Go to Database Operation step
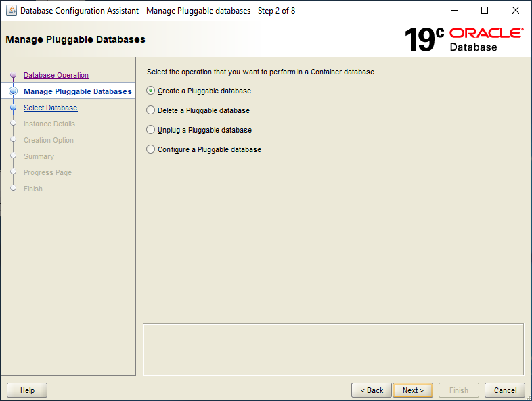This screenshot has width=532, height=401. click(x=56, y=75)
